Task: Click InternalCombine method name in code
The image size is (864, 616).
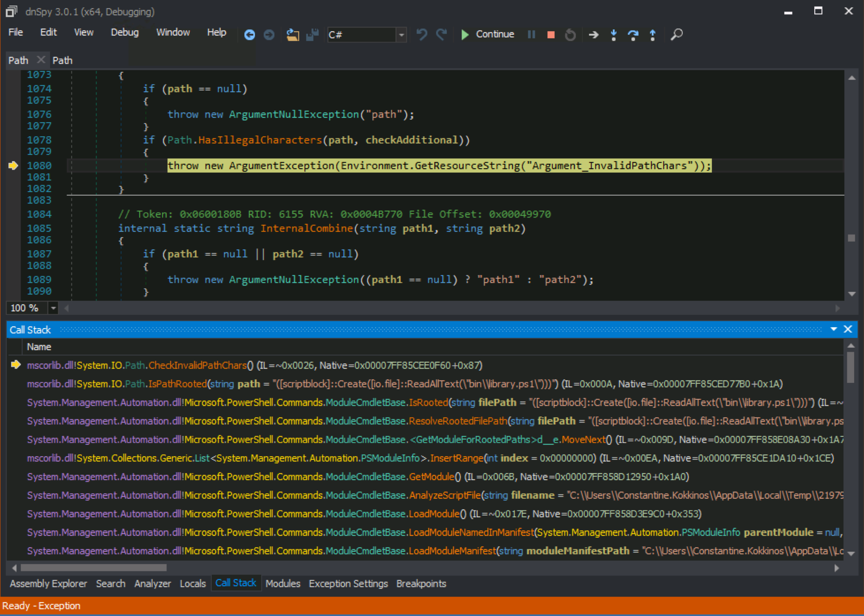Action: [x=307, y=229]
